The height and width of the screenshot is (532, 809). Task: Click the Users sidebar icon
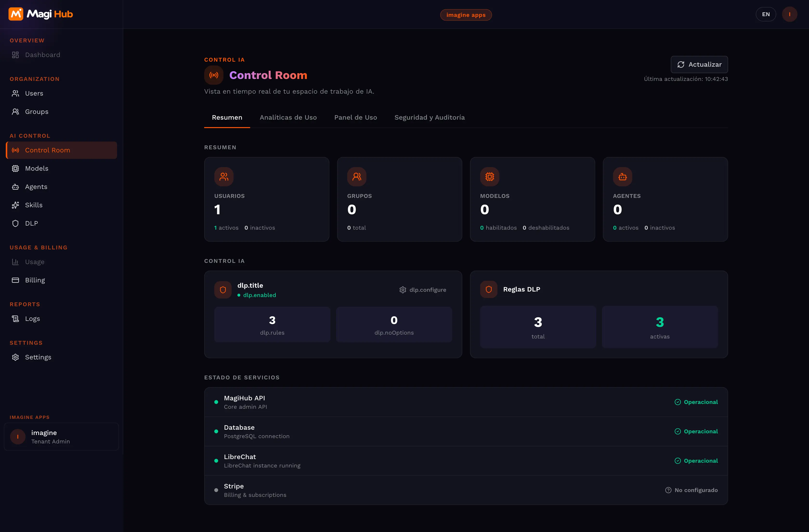click(x=15, y=93)
